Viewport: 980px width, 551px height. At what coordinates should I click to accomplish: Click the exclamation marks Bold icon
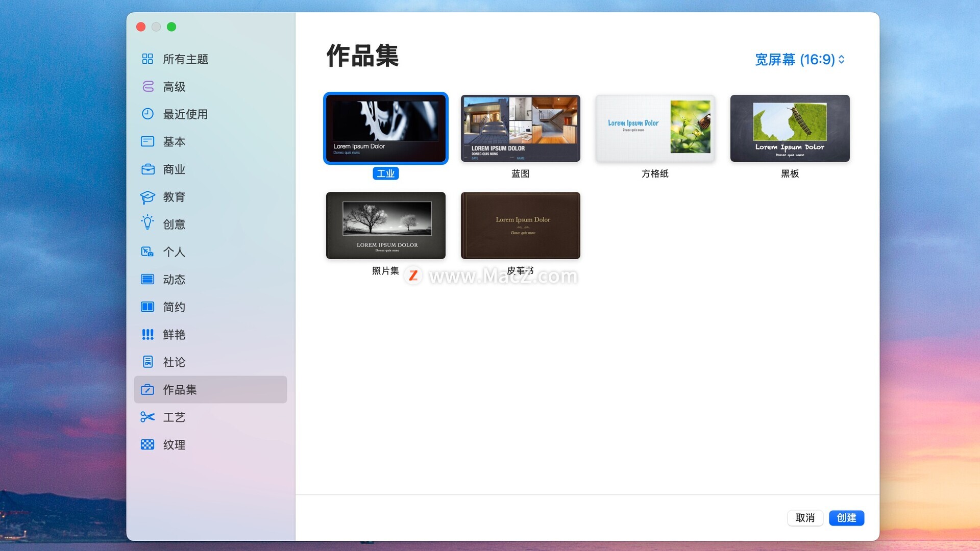(148, 335)
